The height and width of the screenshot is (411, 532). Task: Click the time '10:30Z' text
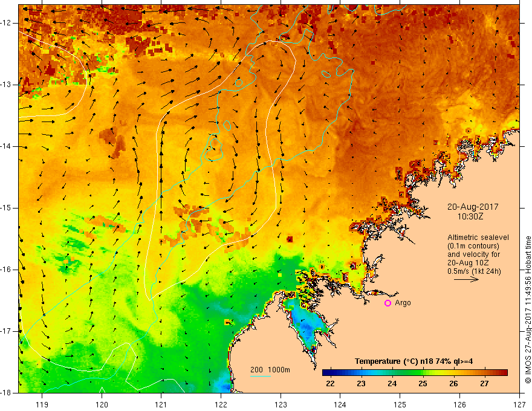click(x=470, y=216)
